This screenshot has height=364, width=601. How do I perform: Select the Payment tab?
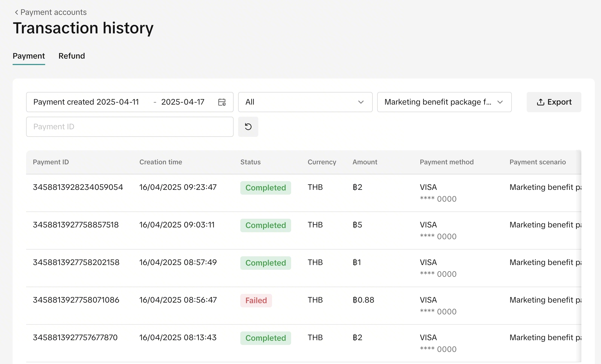point(29,56)
